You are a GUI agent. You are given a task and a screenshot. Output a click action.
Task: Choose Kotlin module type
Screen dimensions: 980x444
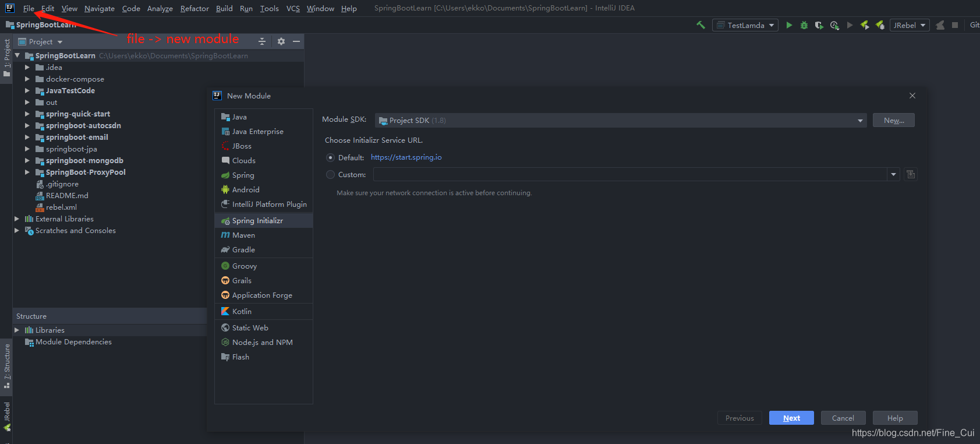point(264,312)
